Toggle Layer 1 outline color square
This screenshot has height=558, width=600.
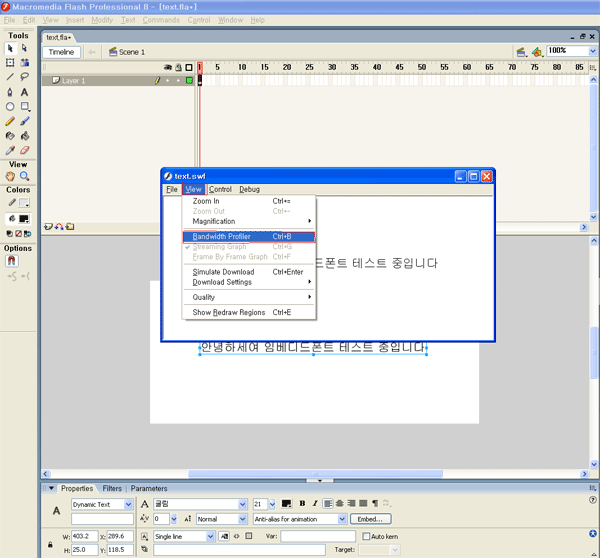pos(189,80)
